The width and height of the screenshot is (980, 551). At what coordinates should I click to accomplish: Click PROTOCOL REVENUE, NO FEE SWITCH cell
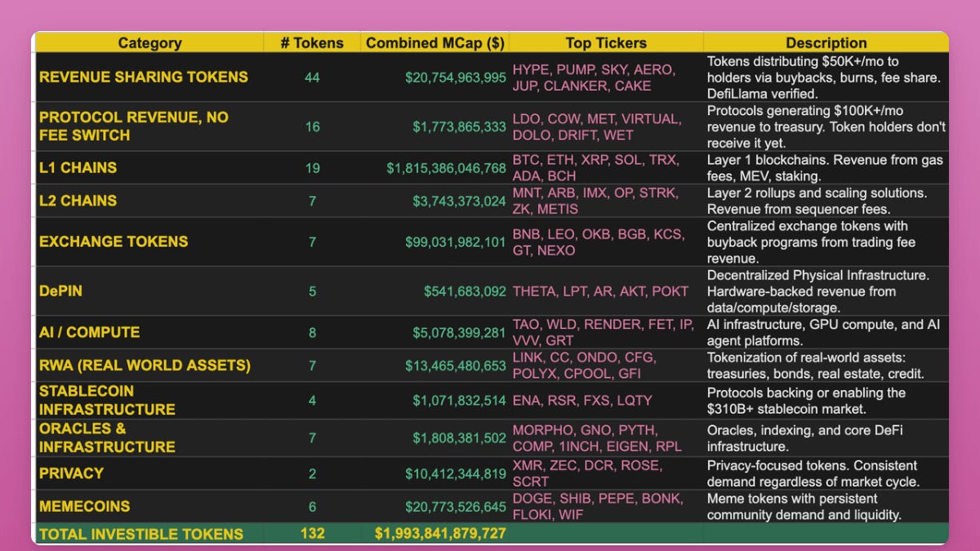149,127
